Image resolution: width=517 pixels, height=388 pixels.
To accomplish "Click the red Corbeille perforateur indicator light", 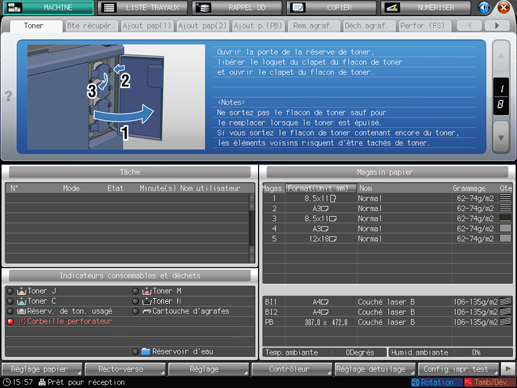I will click(10, 322).
